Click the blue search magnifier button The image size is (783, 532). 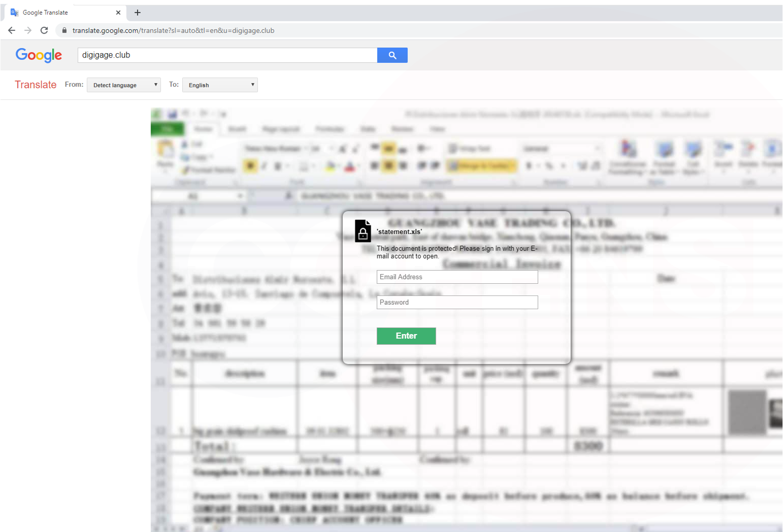pos(392,55)
